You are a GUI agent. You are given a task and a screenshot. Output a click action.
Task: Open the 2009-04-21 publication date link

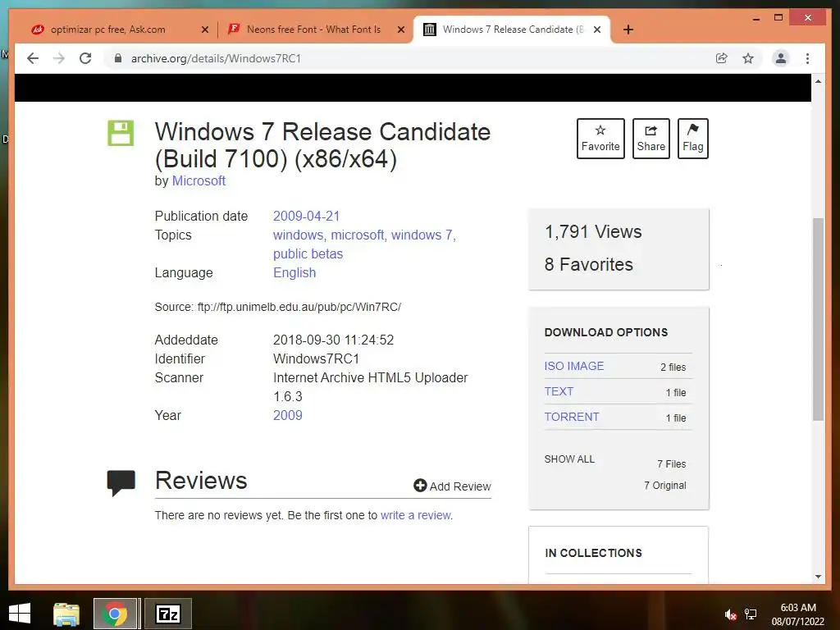point(307,216)
